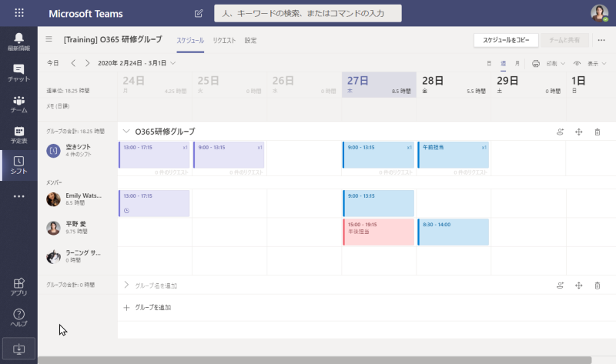Click move icon for unnamed group

coord(579,286)
